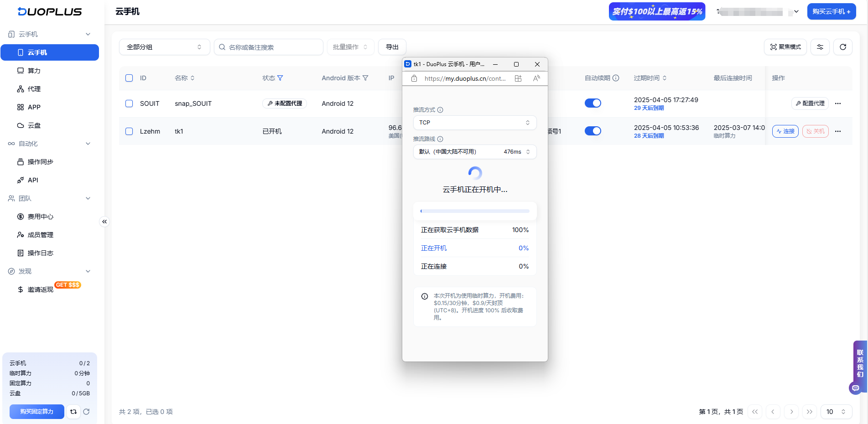Open the column settings filter icon

(x=820, y=47)
